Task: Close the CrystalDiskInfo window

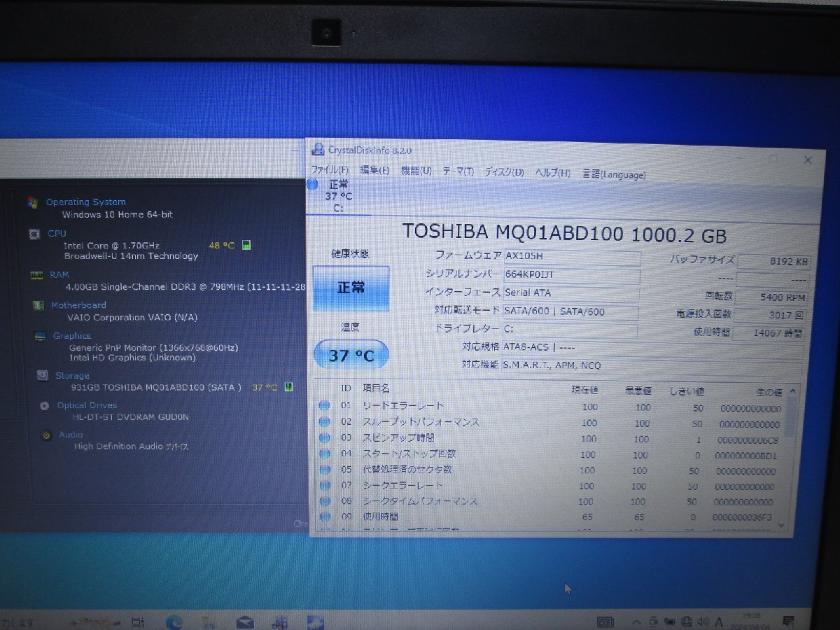Action: tap(808, 160)
